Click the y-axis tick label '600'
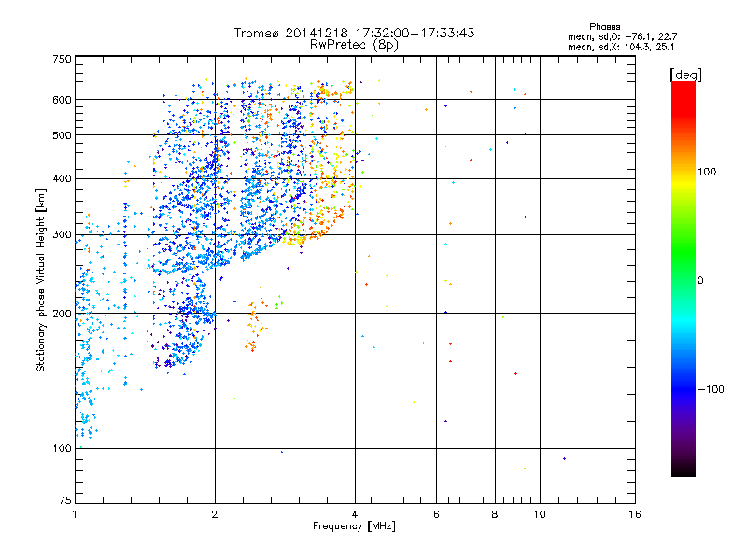Image resolution: width=747 pixels, height=560 pixels. (x=62, y=100)
